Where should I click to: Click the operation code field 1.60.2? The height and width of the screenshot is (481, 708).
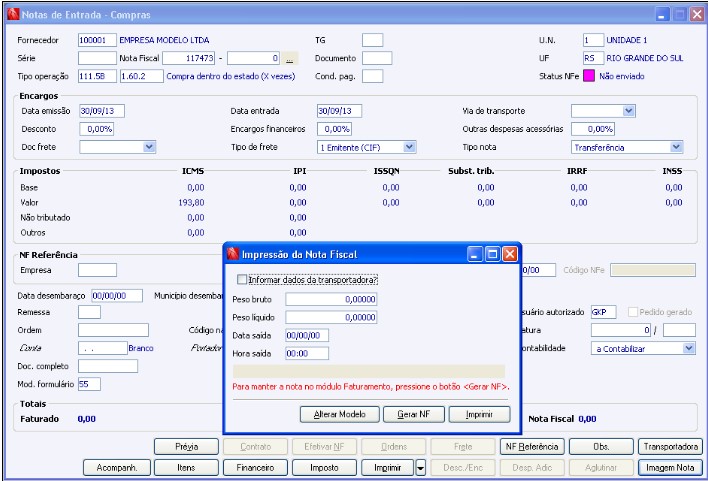click(x=142, y=76)
